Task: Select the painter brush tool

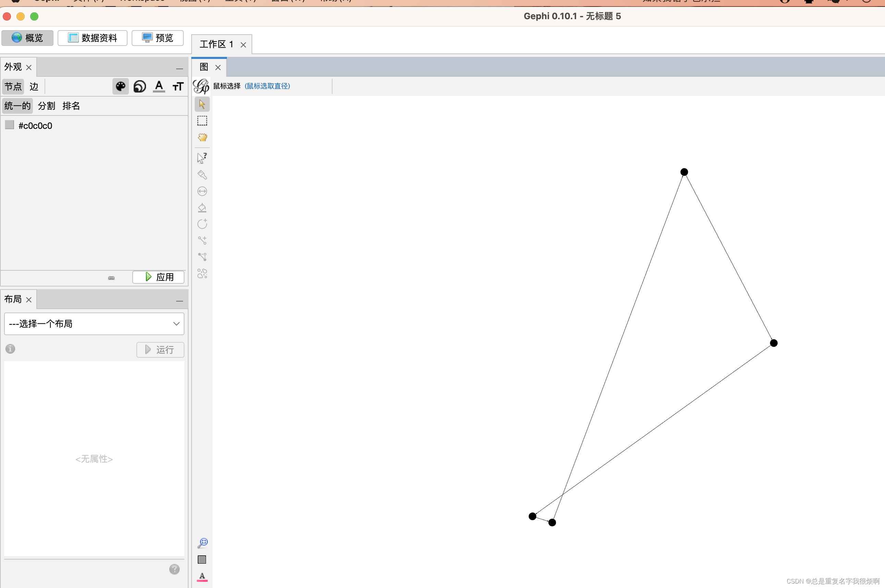Action: 202,175
